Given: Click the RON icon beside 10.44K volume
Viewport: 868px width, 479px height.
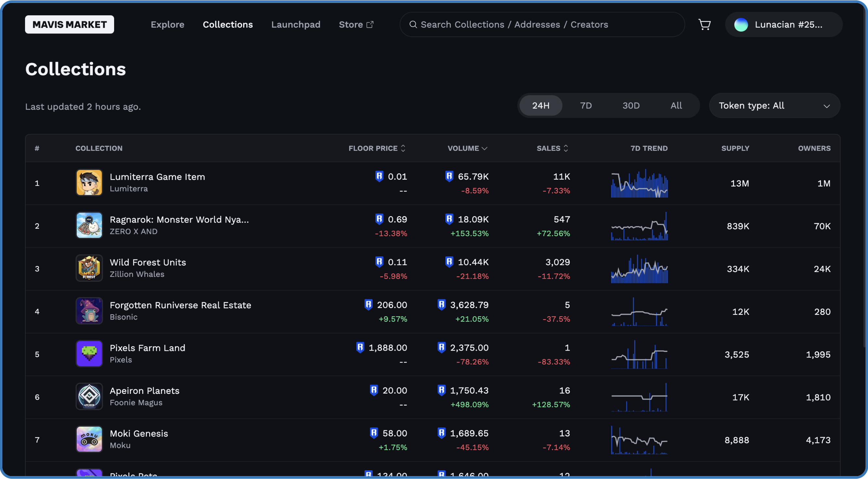Looking at the screenshot, I should click(449, 262).
